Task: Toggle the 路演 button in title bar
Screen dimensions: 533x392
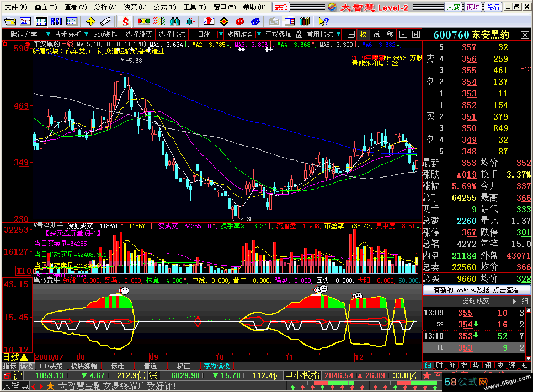Action: pos(493,7)
